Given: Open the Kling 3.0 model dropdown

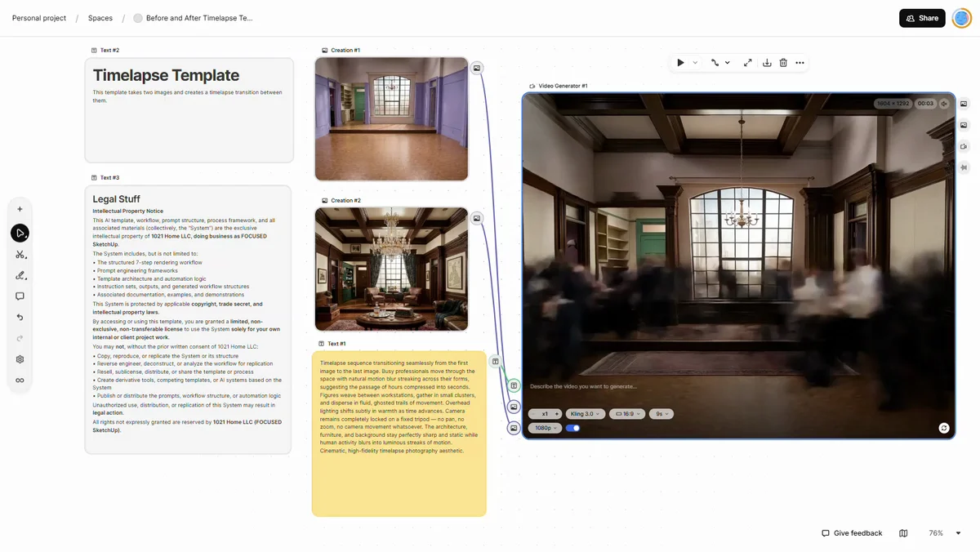Looking at the screenshot, I should [x=585, y=414].
